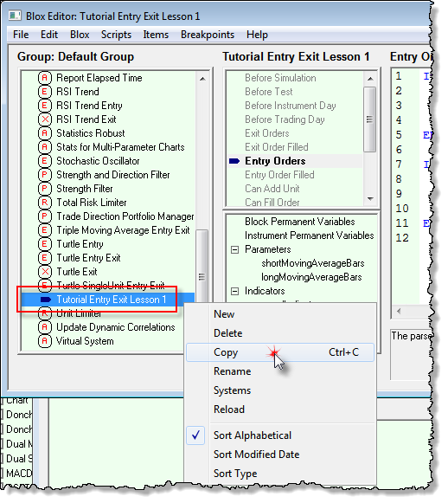Viewport: 448px width, 503px height.
Task: Click the E icon next to Turtle Entry
Action: coord(45,244)
